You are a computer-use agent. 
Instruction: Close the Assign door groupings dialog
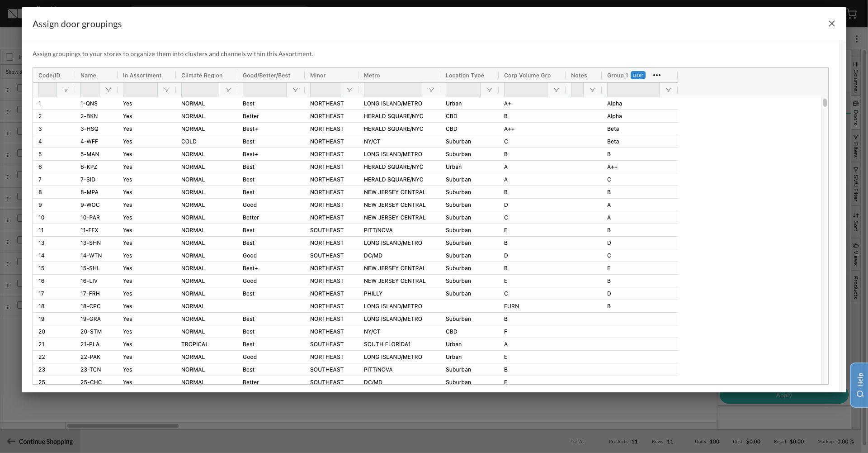831,24
